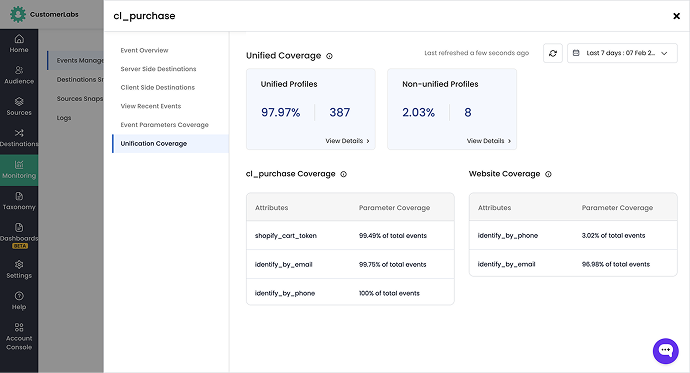Select Destinations Snapshot in background menu
Image resolution: width=690 pixels, height=373 pixels.
point(80,80)
